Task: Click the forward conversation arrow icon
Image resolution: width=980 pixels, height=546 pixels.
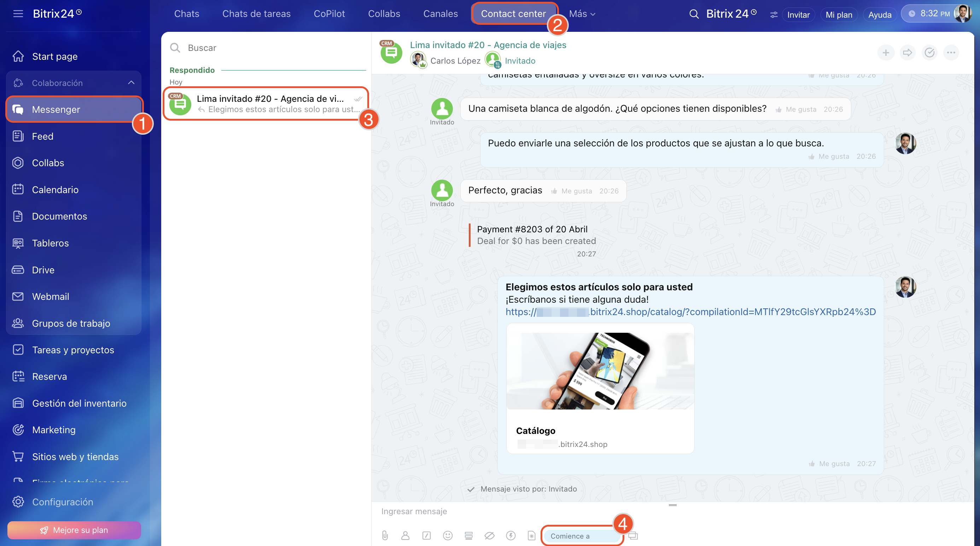Action: point(907,52)
